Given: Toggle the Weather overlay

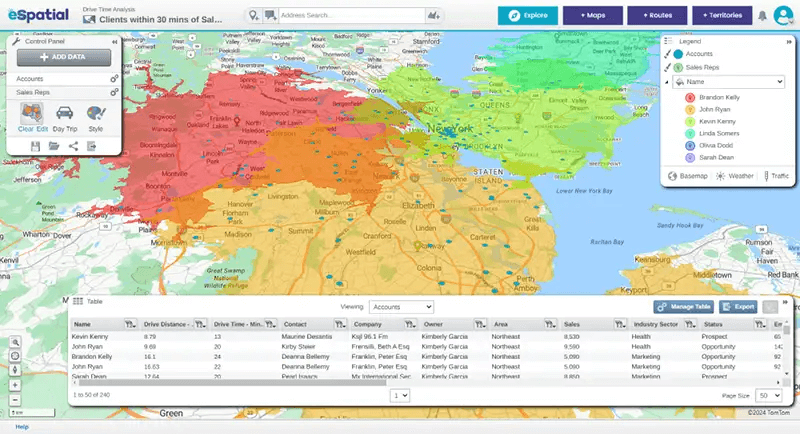Looking at the screenshot, I should click(x=734, y=175).
